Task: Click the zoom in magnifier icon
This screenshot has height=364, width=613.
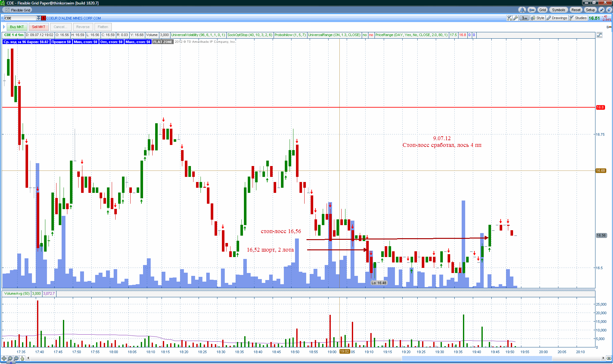Action: (x=10, y=358)
